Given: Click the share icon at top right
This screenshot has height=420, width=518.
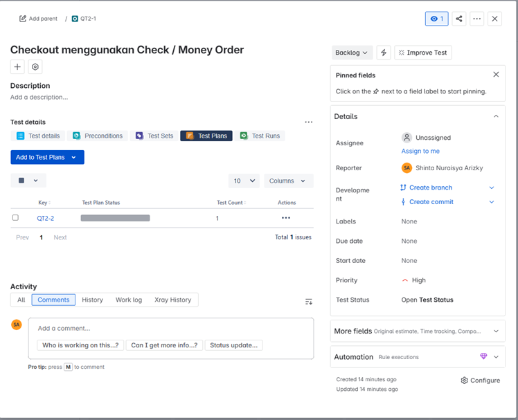Looking at the screenshot, I should tap(459, 19).
